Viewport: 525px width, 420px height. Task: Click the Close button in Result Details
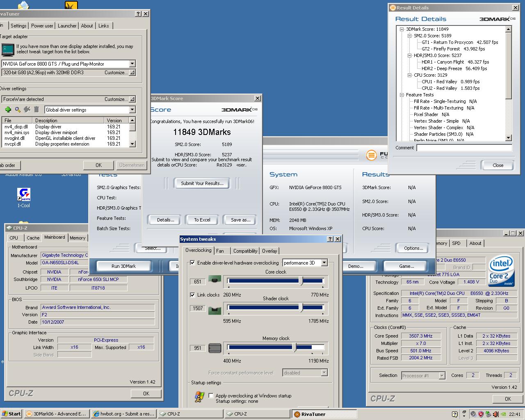pos(498,165)
